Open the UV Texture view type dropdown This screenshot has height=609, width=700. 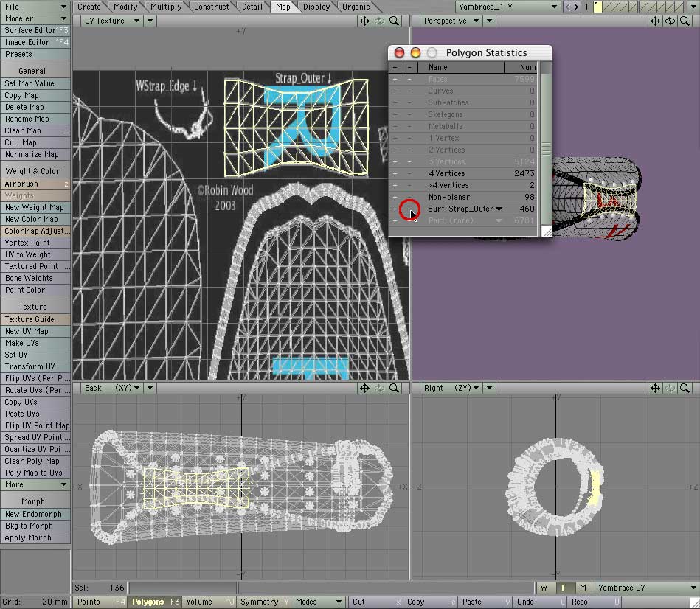111,21
